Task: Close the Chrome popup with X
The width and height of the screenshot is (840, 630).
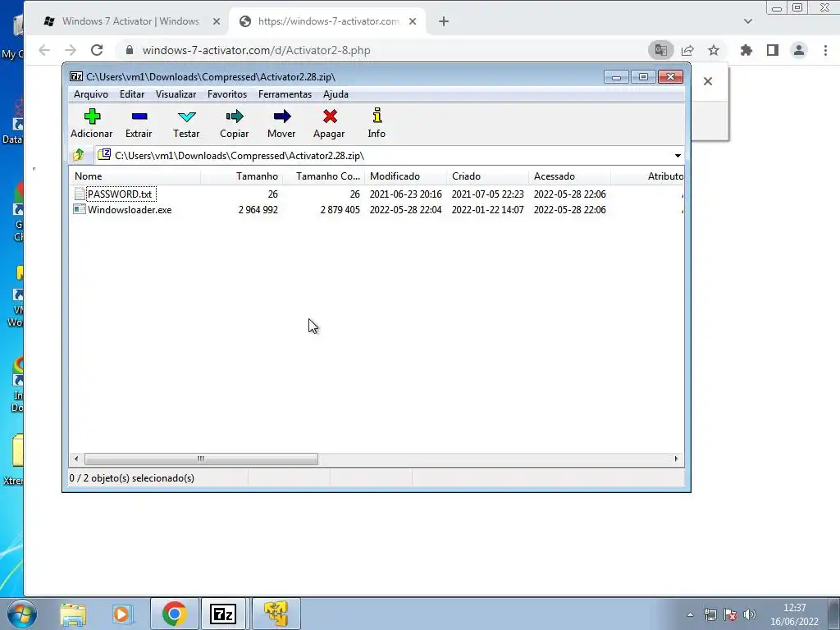Action: pyautogui.click(x=708, y=81)
